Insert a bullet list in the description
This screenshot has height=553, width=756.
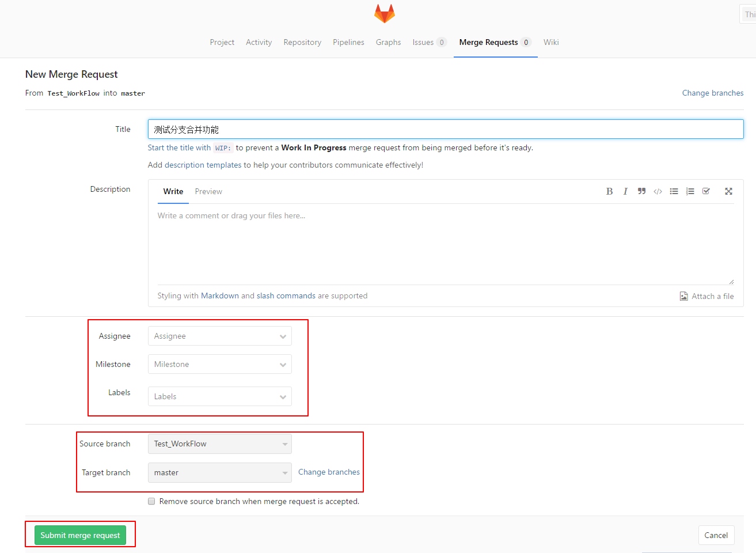point(674,191)
